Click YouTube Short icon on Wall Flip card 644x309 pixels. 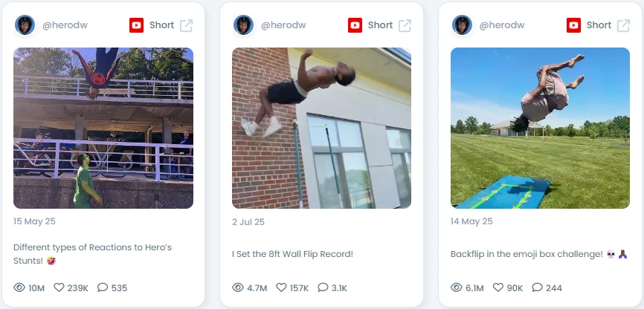pos(355,25)
